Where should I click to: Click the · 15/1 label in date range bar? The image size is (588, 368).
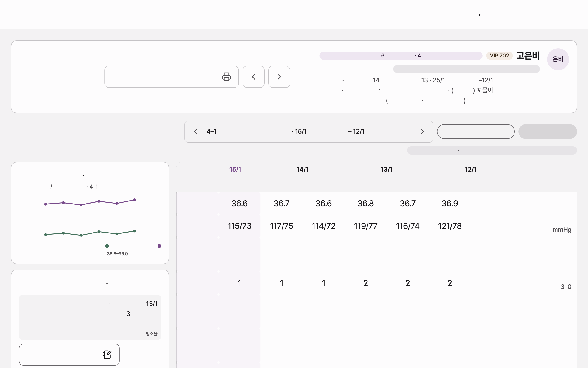pos(299,131)
